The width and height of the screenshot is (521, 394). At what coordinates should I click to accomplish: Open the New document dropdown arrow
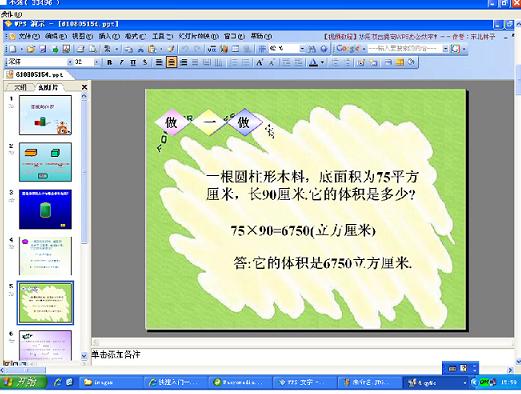21,49
